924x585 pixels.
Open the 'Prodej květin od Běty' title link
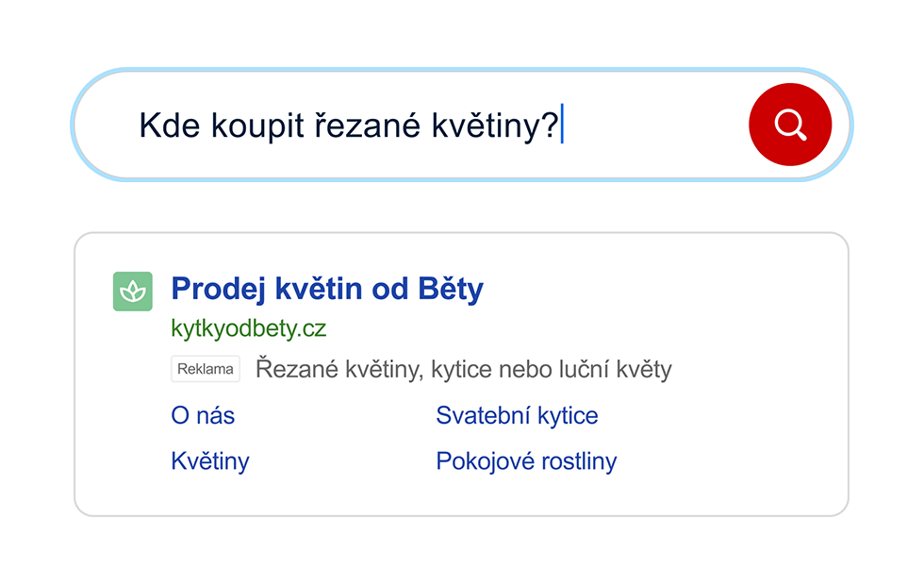click(x=326, y=289)
